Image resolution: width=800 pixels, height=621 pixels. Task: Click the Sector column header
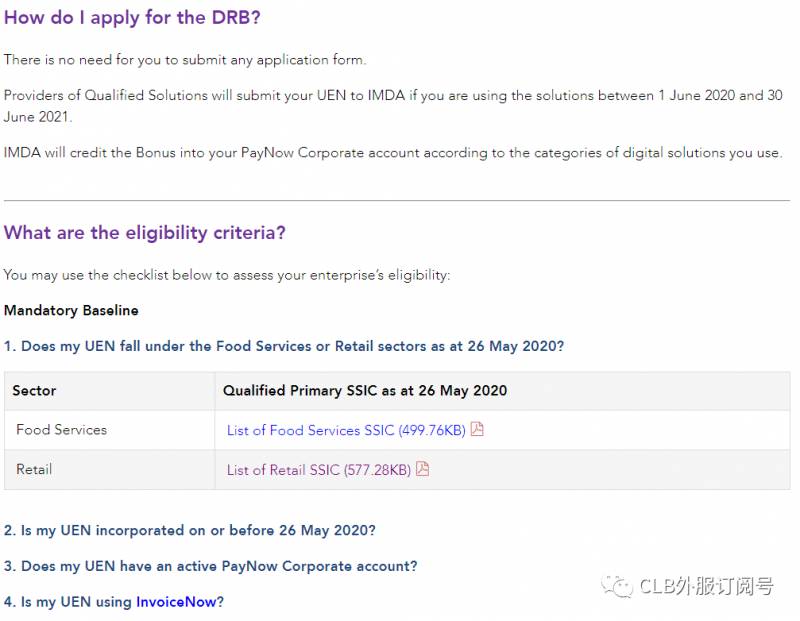(x=34, y=391)
